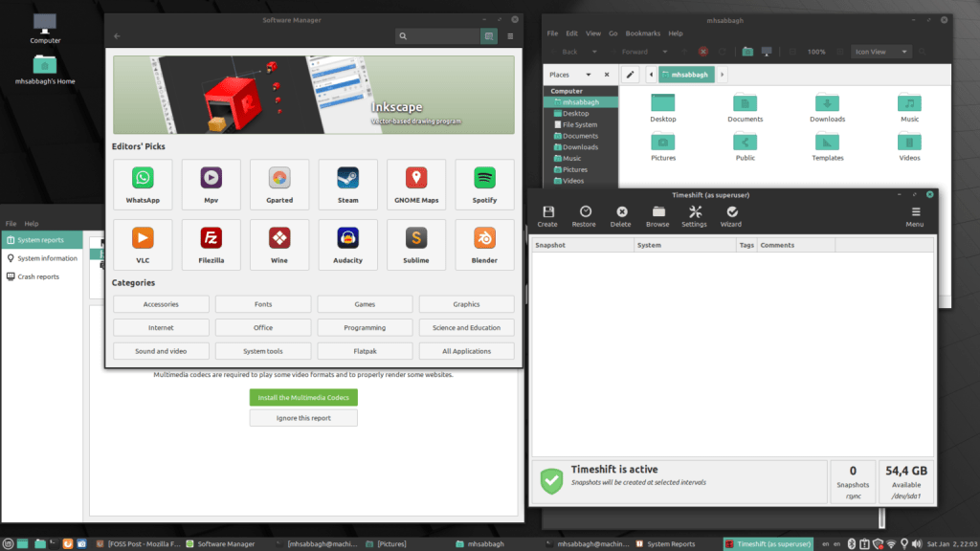The height and width of the screenshot is (551, 980).
Task: Open the Documents folder in file manager
Action: click(x=745, y=107)
